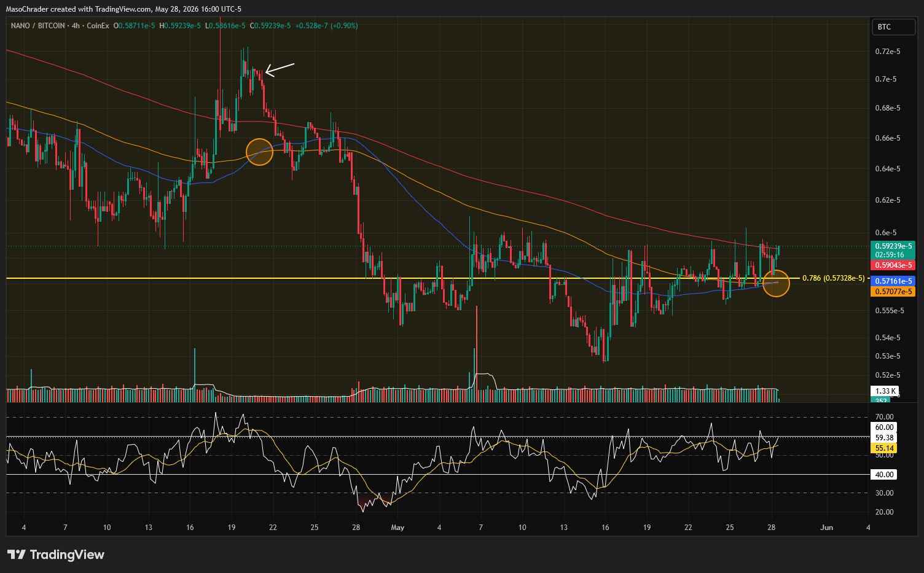Click the 0.52e-5 price axis label
Image resolution: width=924 pixels, height=573 pixels.
pyautogui.click(x=888, y=375)
